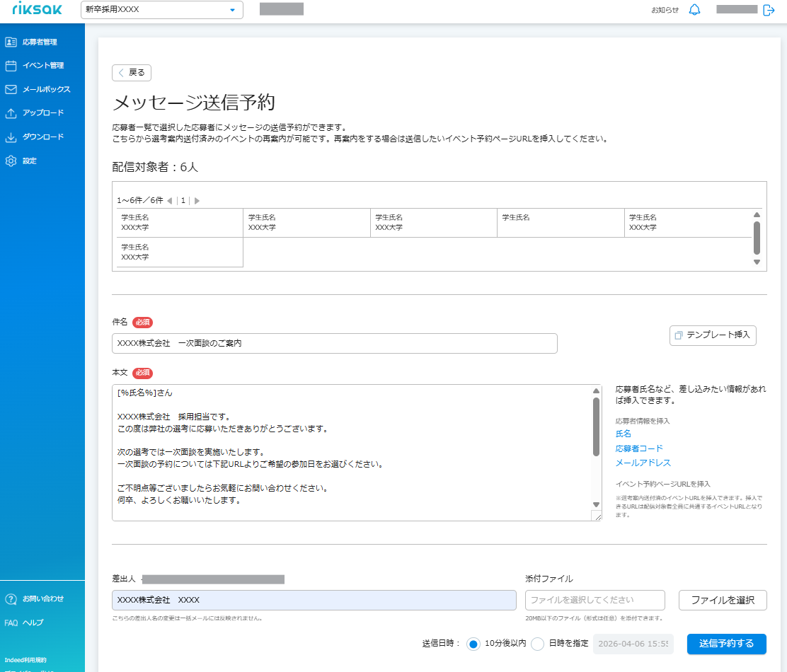Click the logout icon at top right
787x672 pixels.
point(769,10)
